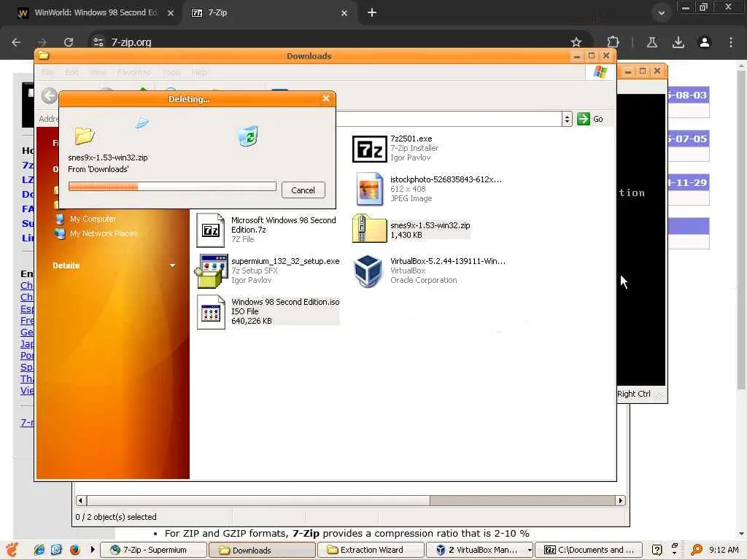Close the WinWorld browser tab

coord(171,13)
